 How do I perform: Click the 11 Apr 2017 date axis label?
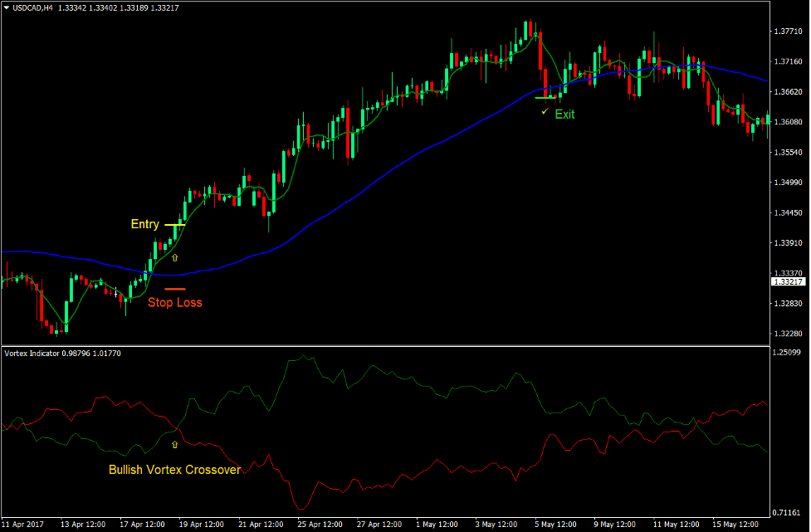pyautogui.click(x=22, y=525)
